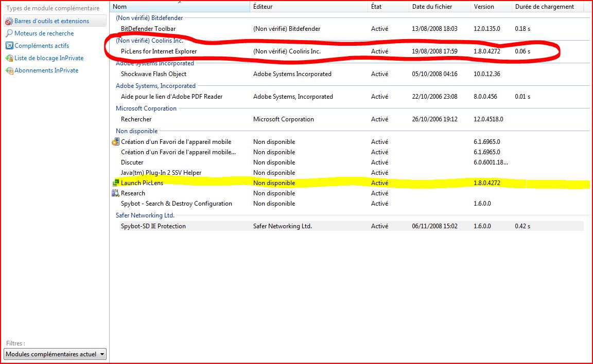This screenshot has width=593, height=364.
Task: Click Microsoft Corporation publisher in Rechercher row
Action: [x=284, y=119]
